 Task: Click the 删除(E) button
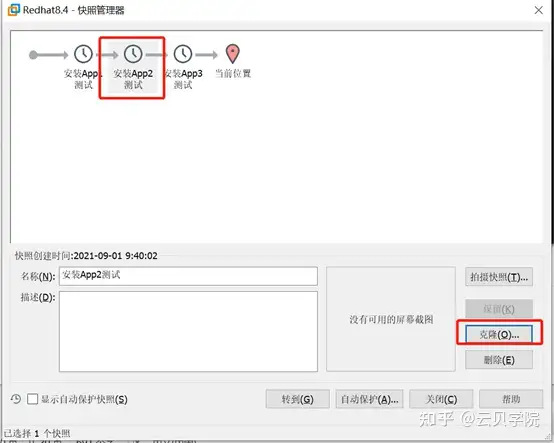tap(499, 360)
